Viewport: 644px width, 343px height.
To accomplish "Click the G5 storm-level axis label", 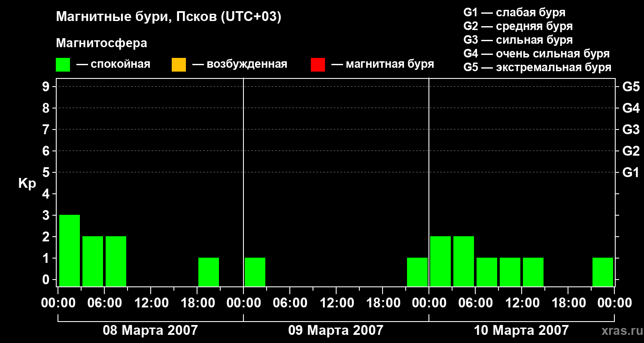I will pos(631,87).
